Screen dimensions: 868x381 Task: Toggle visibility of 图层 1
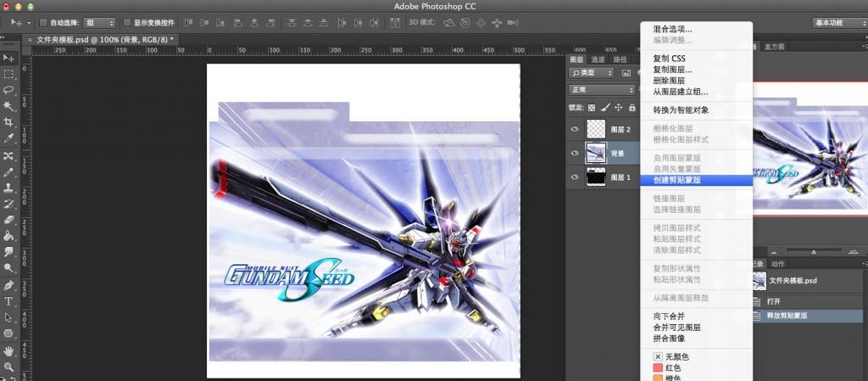point(576,177)
